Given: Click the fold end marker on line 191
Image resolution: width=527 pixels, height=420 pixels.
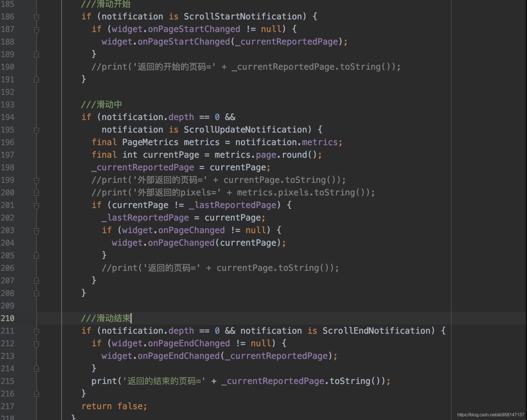Looking at the screenshot, I should point(37,80).
